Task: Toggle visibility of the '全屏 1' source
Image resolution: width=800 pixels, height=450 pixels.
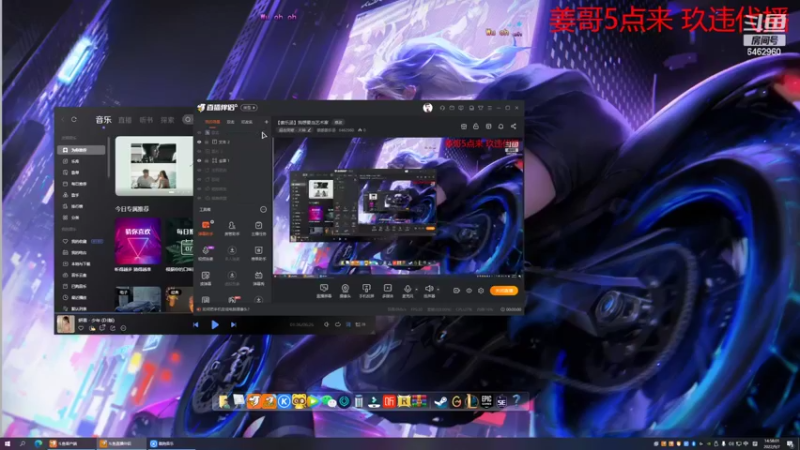Action: point(199,160)
